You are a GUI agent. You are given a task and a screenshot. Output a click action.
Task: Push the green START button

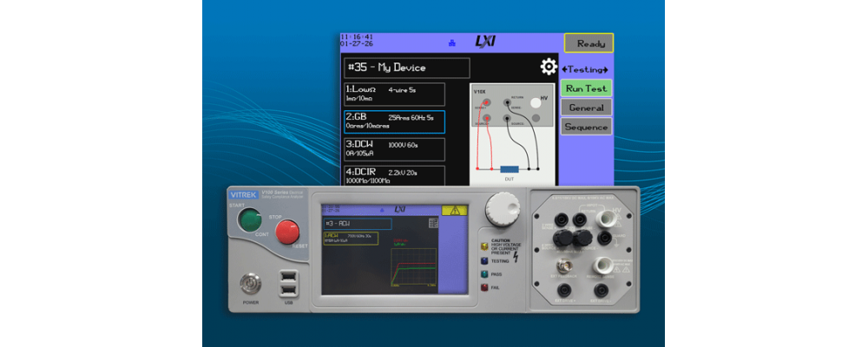[x=250, y=219]
